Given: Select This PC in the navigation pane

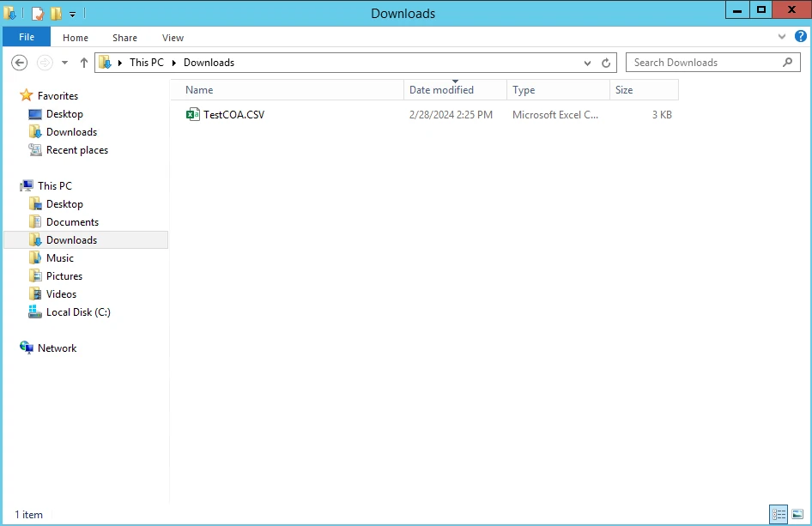Looking at the screenshot, I should (x=54, y=186).
